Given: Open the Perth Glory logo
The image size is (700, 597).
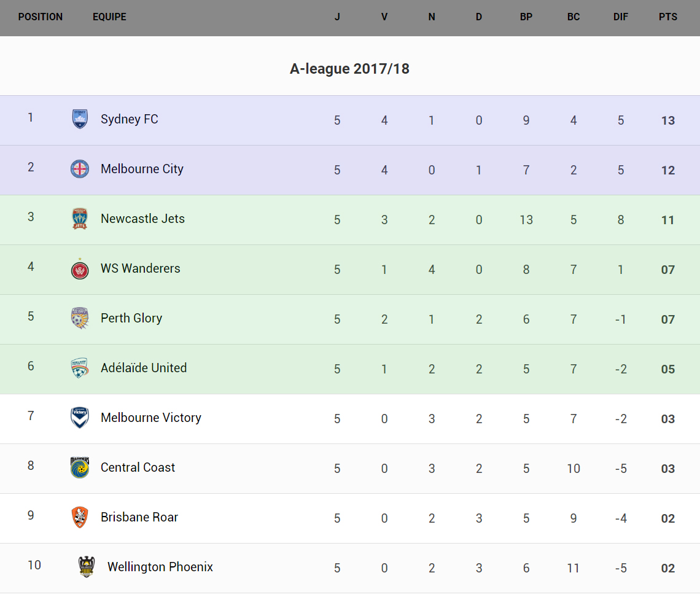Looking at the screenshot, I should [x=80, y=318].
